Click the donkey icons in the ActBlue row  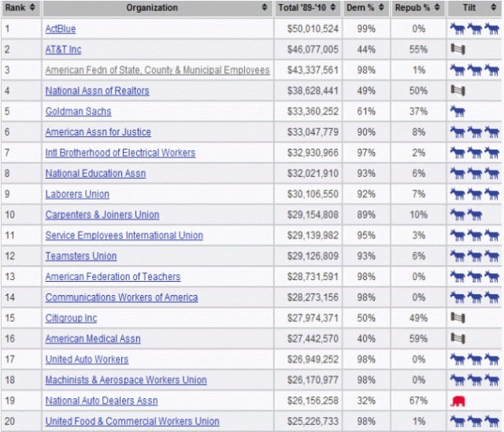coord(474,29)
